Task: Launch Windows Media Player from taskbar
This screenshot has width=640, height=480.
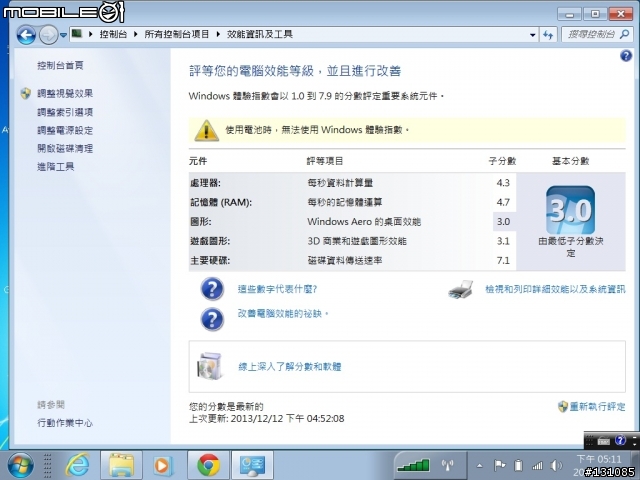Action: click(x=162, y=466)
